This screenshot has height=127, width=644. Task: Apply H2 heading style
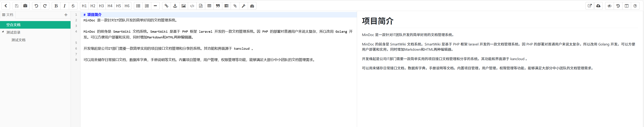[x=93, y=6]
